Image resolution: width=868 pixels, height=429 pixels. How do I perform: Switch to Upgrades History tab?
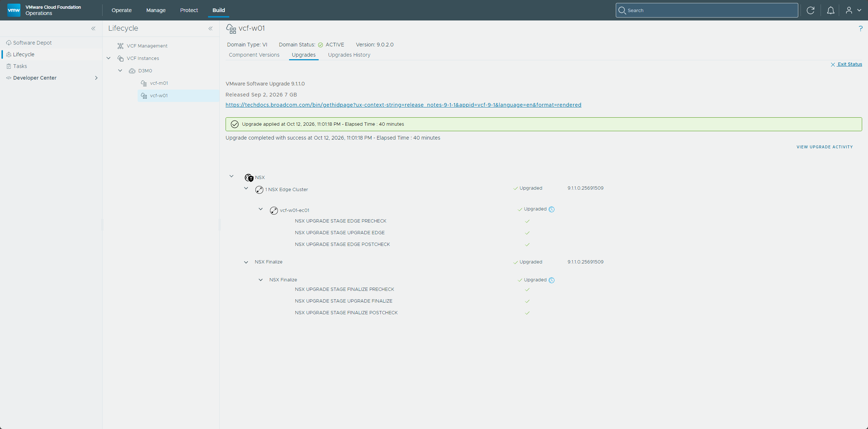click(x=349, y=55)
